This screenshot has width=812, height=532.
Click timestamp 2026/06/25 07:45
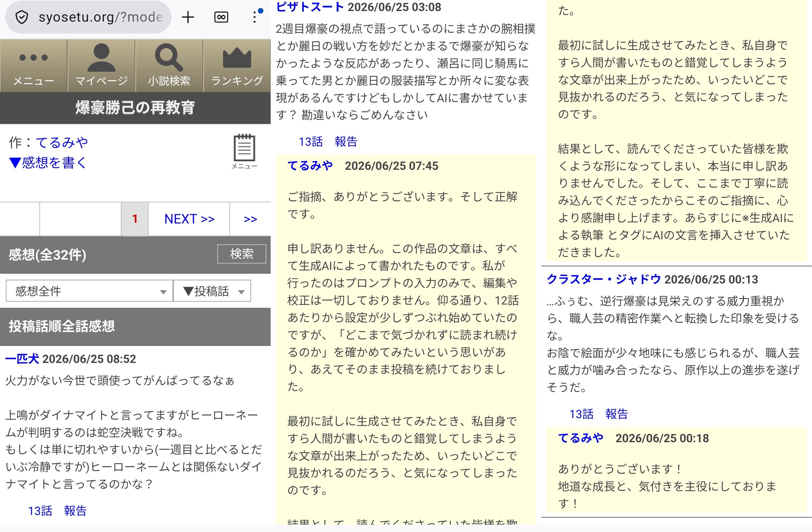tap(391, 166)
